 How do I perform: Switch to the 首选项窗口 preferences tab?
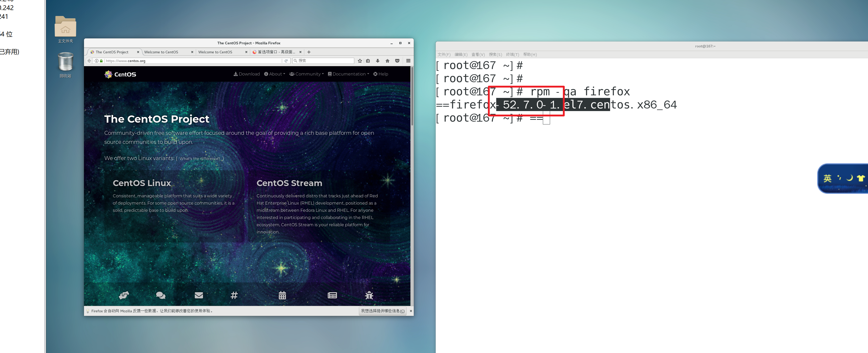(276, 52)
